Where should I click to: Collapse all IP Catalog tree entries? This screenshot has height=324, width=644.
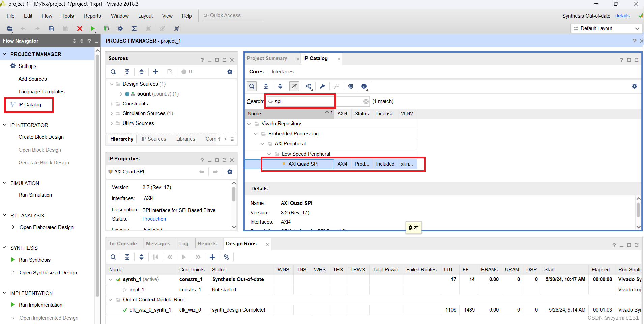click(266, 86)
